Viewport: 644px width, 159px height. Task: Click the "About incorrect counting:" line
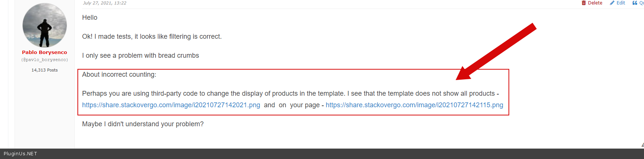point(119,74)
